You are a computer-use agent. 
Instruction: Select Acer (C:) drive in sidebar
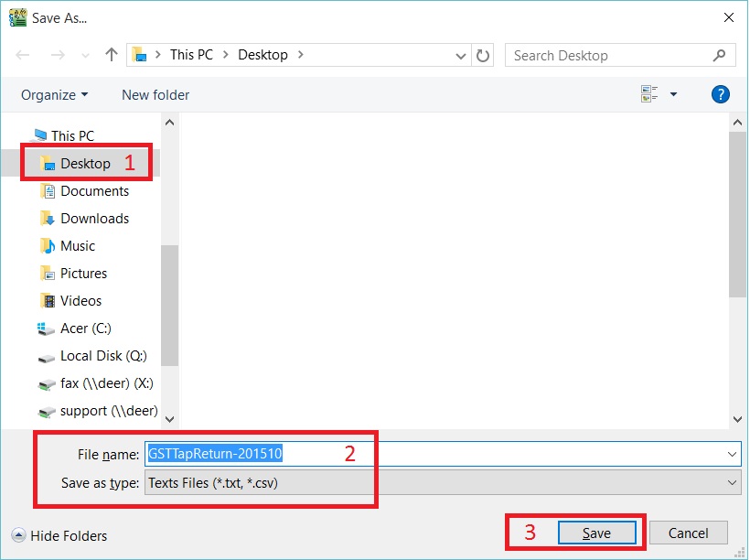tap(85, 328)
